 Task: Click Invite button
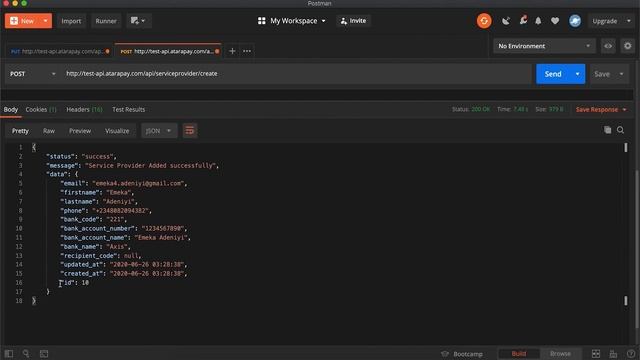coord(353,21)
